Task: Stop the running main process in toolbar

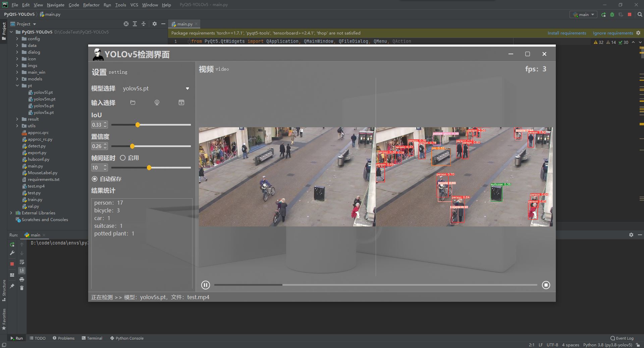Action: coord(630,14)
